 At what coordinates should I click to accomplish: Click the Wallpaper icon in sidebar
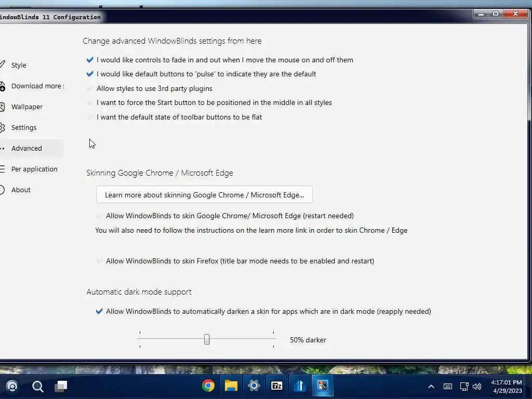(x=2, y=107)
